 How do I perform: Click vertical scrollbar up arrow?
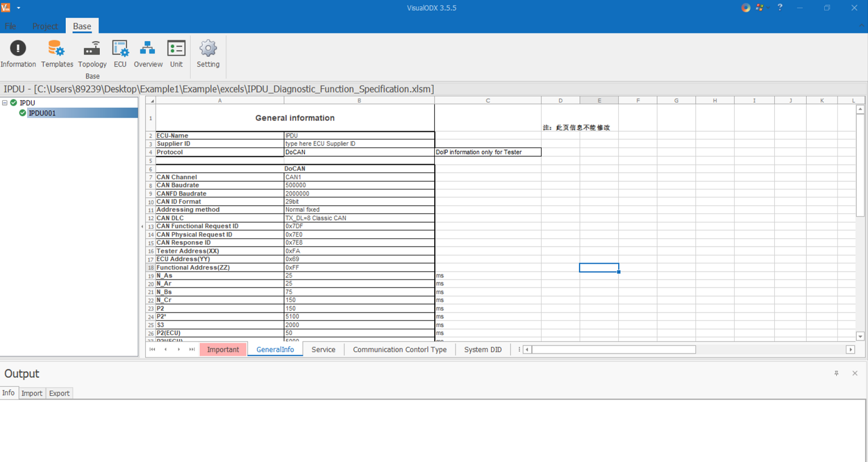coord(860,109)
